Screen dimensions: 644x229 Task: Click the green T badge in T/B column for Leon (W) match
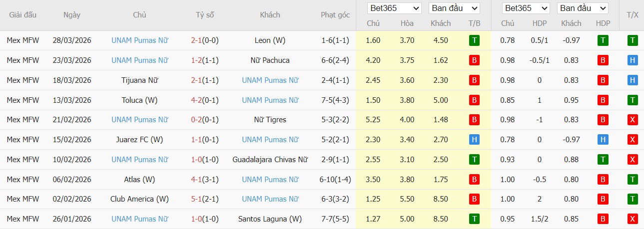click(474, 40)
